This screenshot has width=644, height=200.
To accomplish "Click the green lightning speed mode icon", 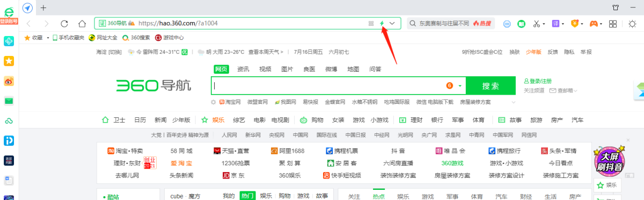I will coord(382,24).
